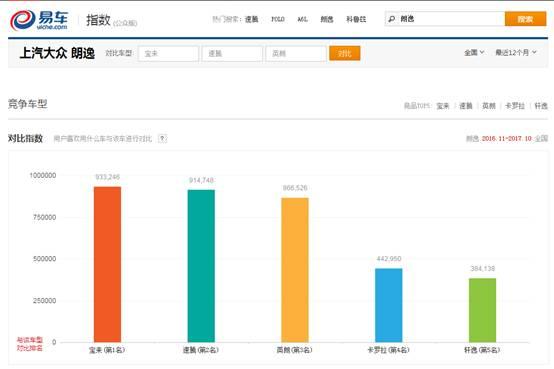554x369 pixels.
Task: Click the value label 933,246
Action: point(107,177)
